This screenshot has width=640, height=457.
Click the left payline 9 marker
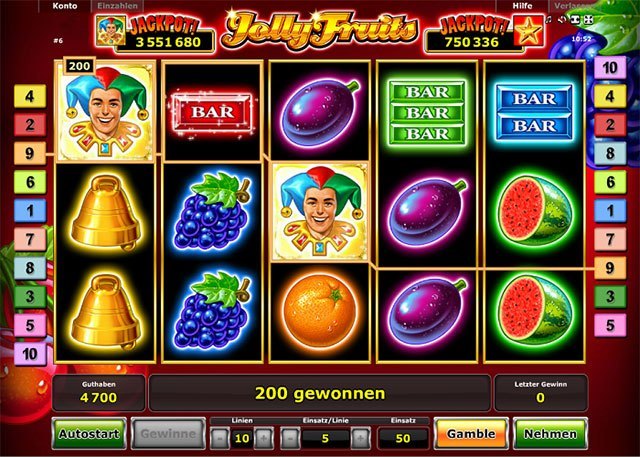click(x=30, y=153)
